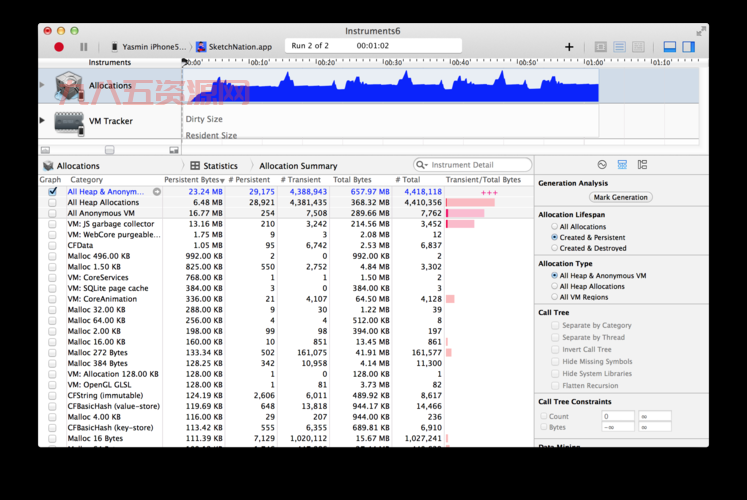Click the Transient/Total Bytes column header
This screenshot has width=747, height=500.
click(x=483, y=180)
